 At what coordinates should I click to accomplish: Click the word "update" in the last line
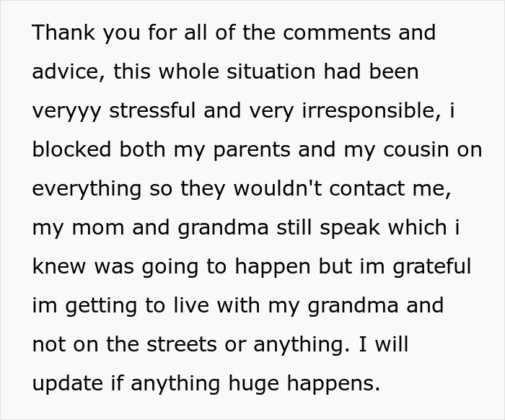[70, 384]
